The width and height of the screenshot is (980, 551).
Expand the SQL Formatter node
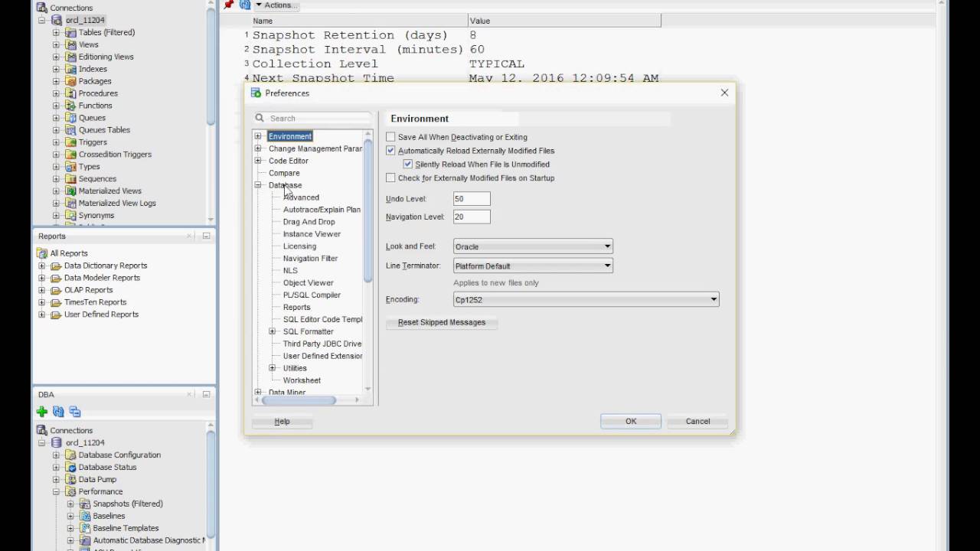273,331
